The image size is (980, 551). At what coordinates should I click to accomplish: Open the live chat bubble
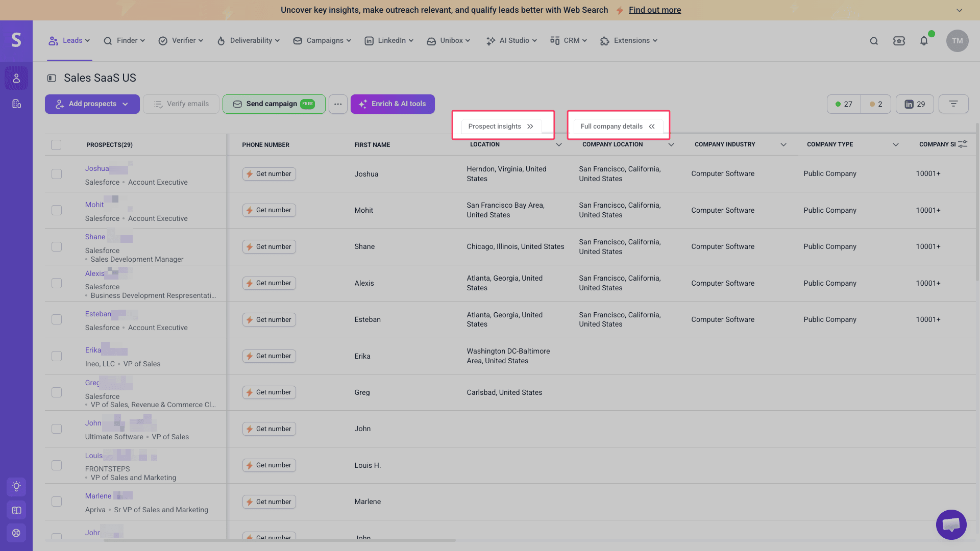[951, 524]
